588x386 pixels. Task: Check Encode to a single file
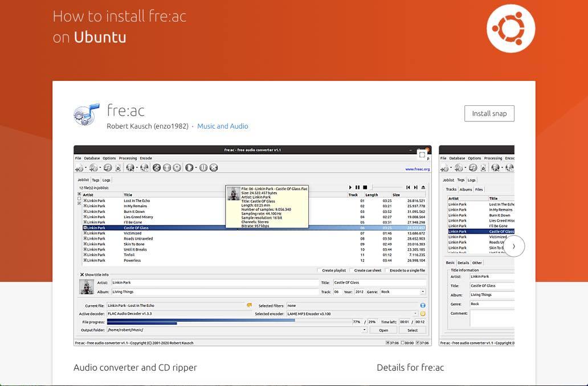point(386,270)
